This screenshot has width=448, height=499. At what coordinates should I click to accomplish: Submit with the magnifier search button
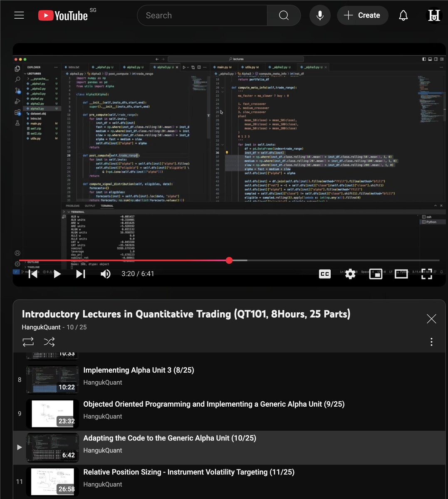pos(284,15)
